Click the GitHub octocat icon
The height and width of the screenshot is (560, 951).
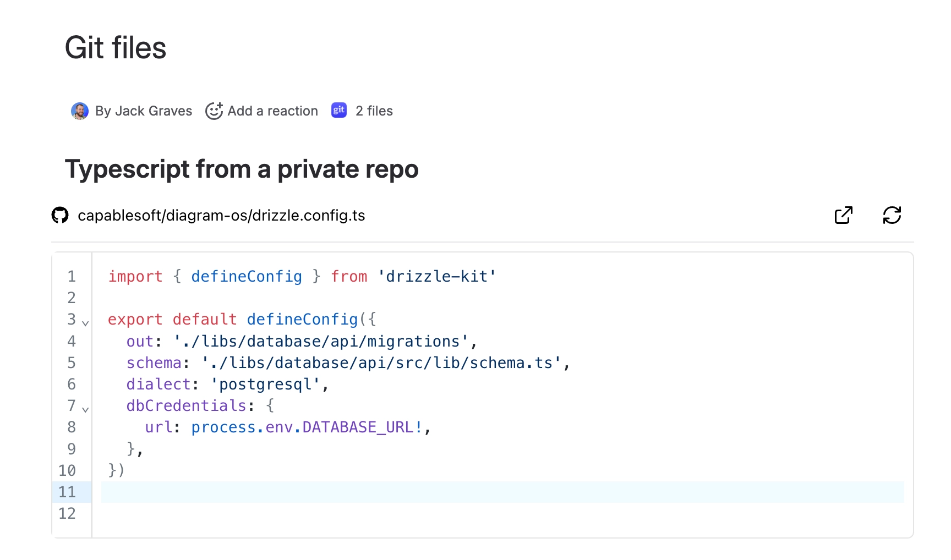tap(60, 215)
